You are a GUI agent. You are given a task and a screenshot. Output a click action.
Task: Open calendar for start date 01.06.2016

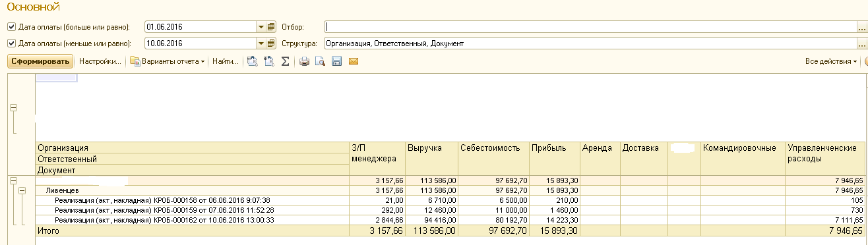(x=270, y=27)
